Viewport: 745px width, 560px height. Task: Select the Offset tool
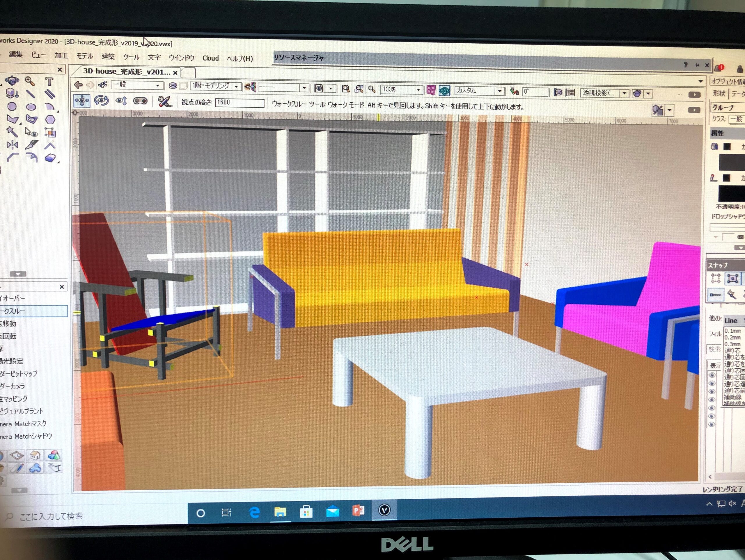[32, 158]
